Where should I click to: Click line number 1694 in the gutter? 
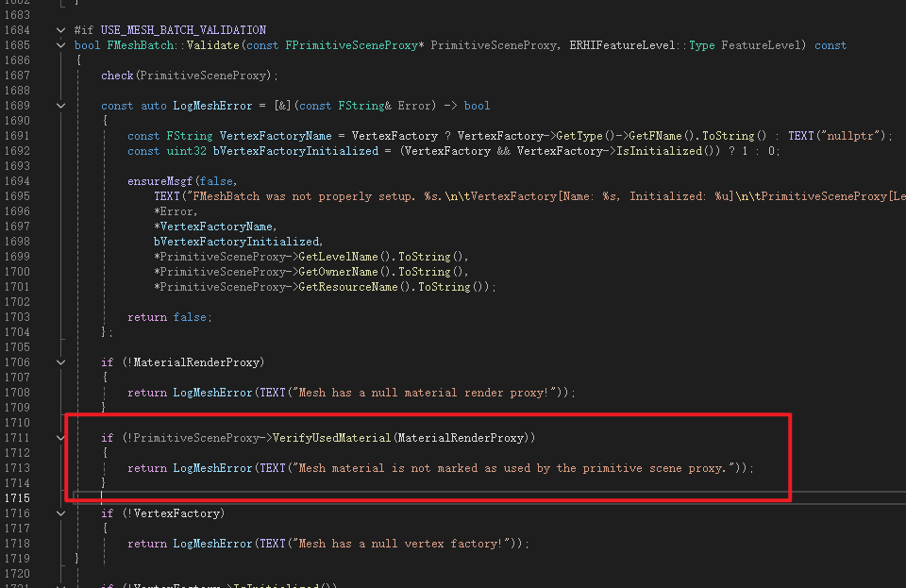point(17,181)
